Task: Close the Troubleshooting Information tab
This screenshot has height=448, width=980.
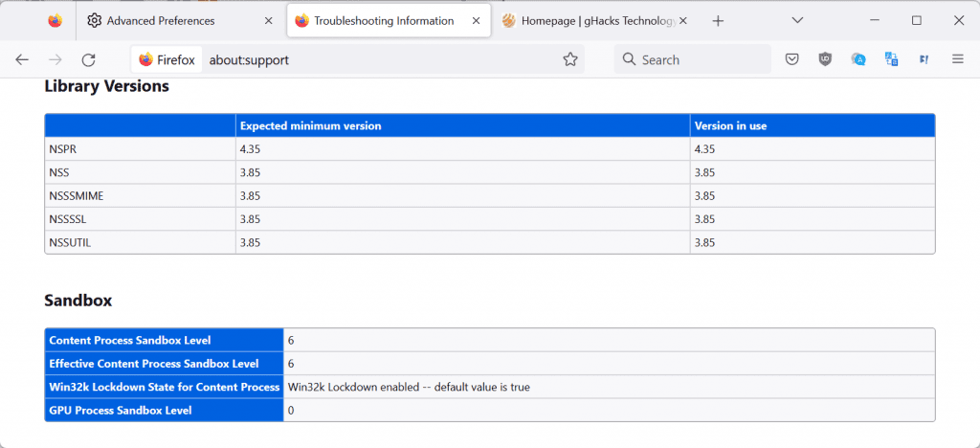Action: pos(476,21)
